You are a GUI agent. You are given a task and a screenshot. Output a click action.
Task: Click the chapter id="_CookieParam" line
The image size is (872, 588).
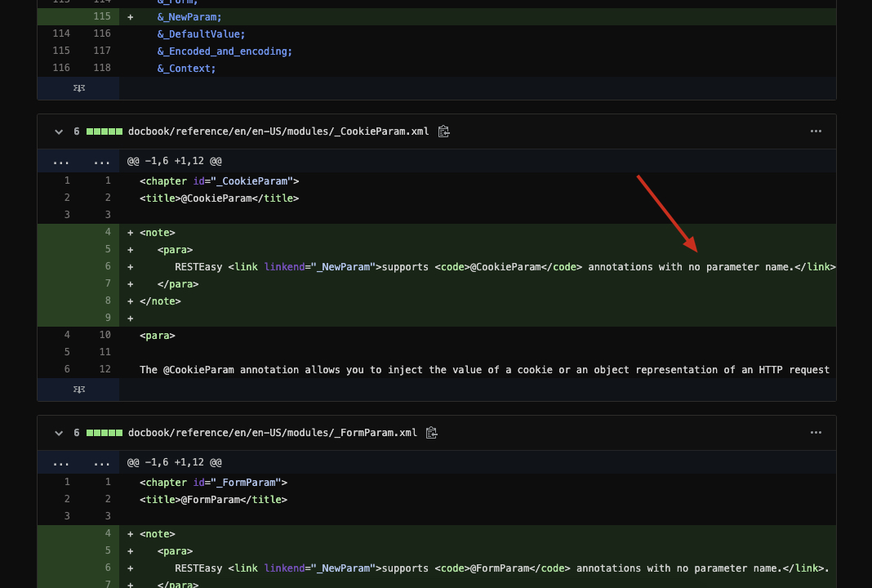219,181
